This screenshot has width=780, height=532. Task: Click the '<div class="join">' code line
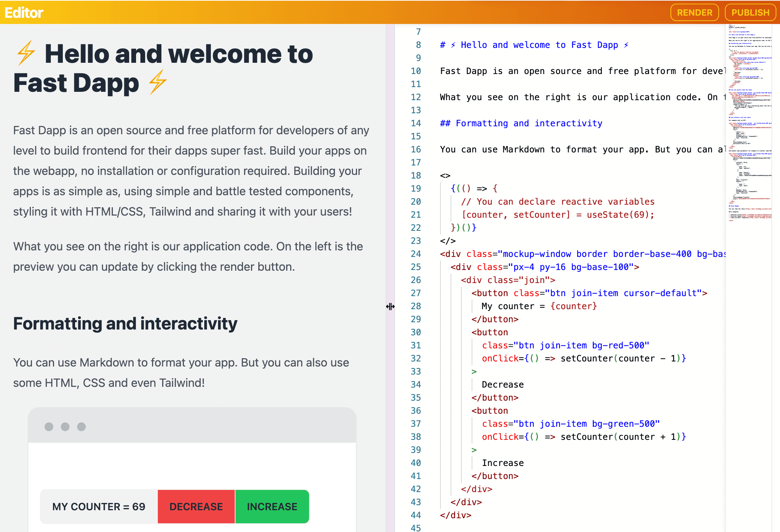[508, 280]
